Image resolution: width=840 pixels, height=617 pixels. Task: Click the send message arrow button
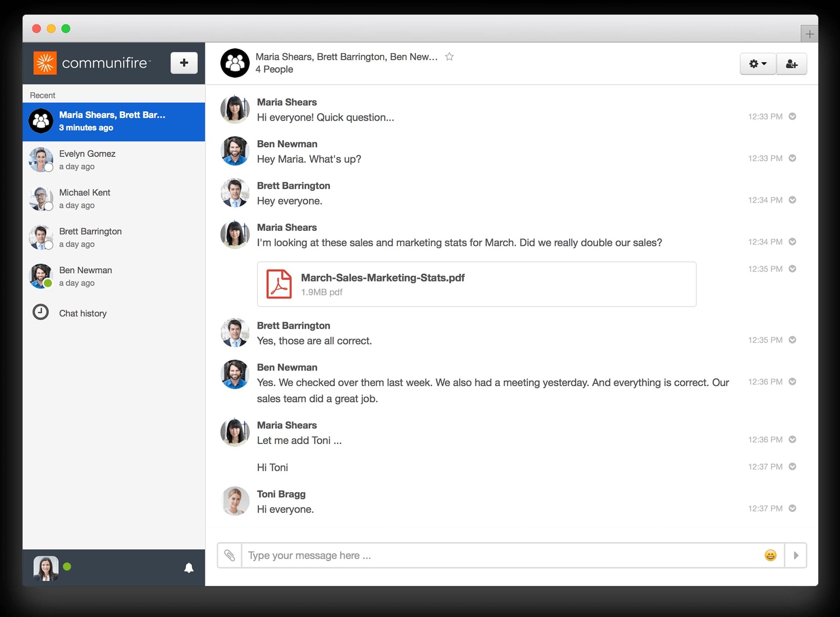pos(796,556)
